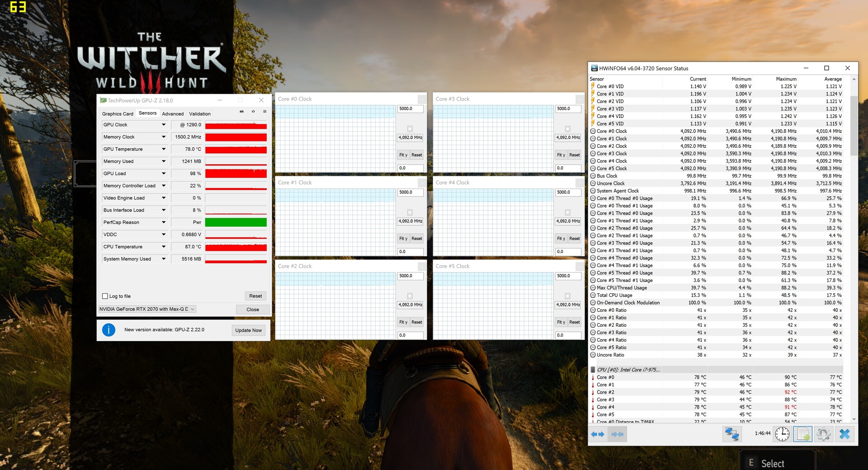
Task: Toggle checkbox in Core #0 Clock graph
Action: tap(410, 129)
